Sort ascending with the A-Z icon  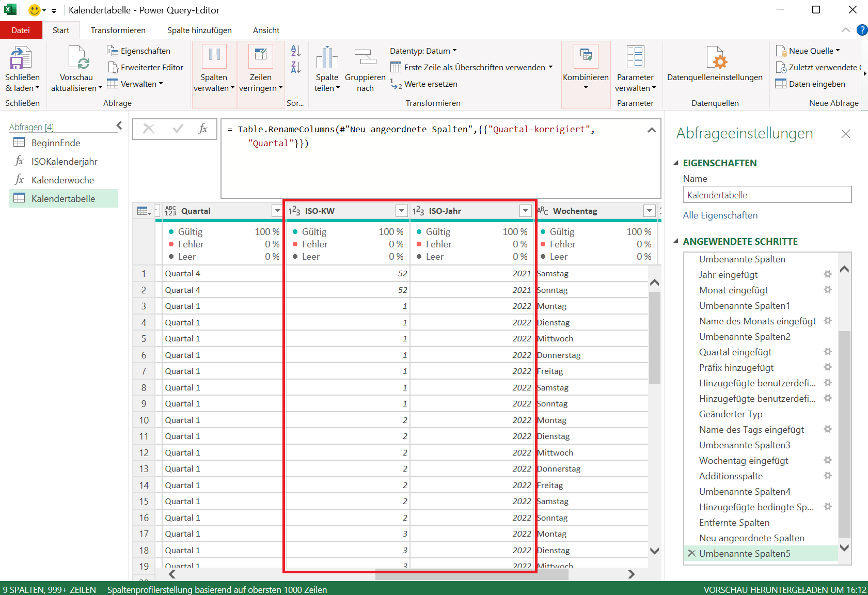click(x=296, y=51)
